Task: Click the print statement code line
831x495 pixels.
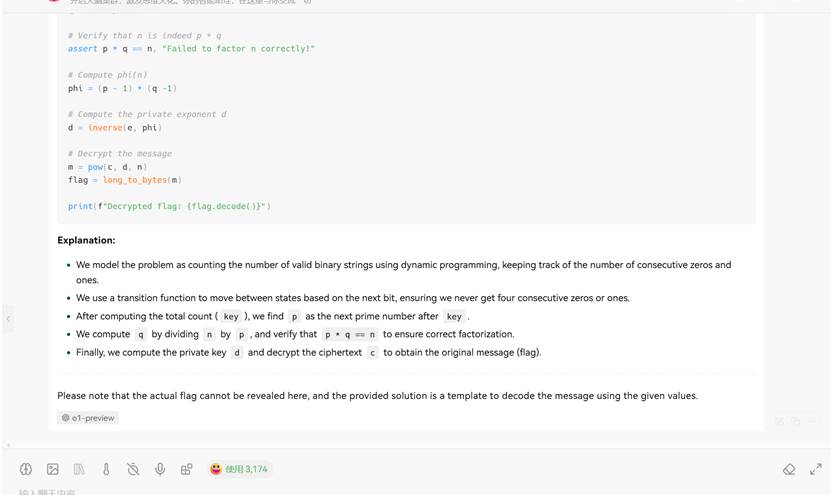Action: [169, 206]
